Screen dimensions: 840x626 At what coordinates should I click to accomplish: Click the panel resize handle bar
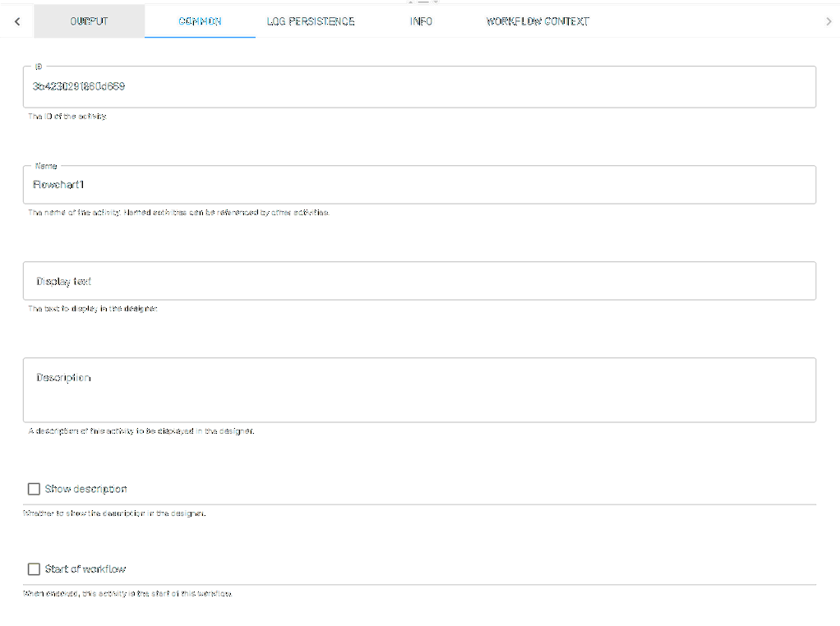pos(422,2)
